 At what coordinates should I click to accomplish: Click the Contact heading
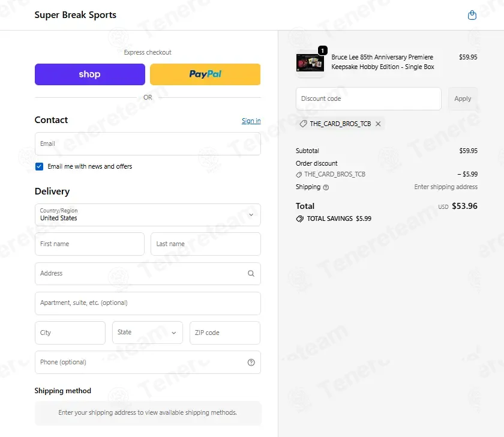51,120
